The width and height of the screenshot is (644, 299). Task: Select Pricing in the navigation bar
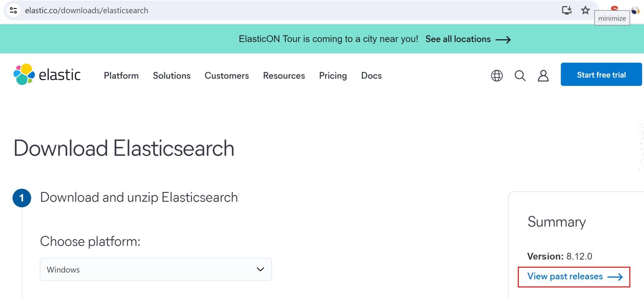pos(333,76)
